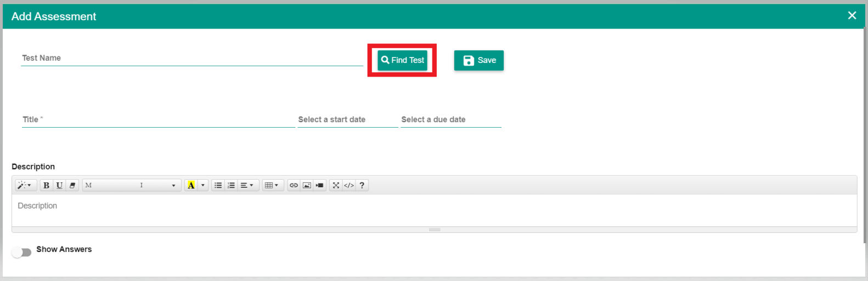The width and height of the screenshot is (868, 281).
Task: Click the Find Test button
Action: 402,60
